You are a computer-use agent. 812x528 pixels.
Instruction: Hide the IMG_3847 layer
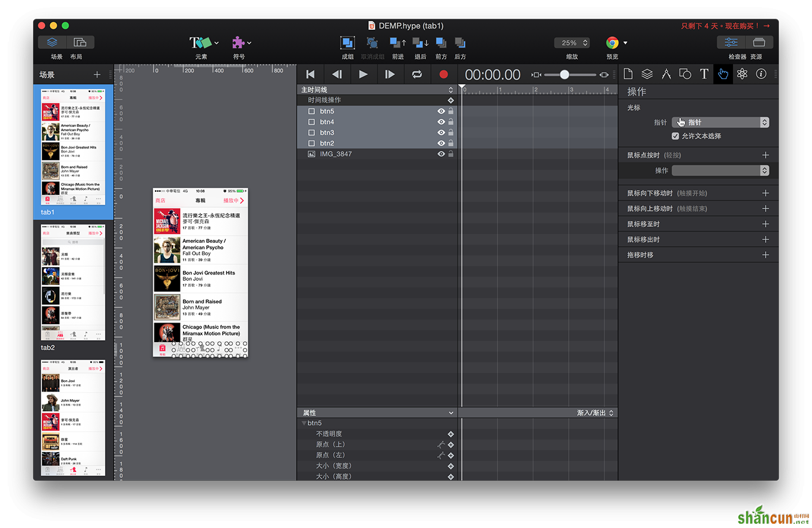(441, 154)
